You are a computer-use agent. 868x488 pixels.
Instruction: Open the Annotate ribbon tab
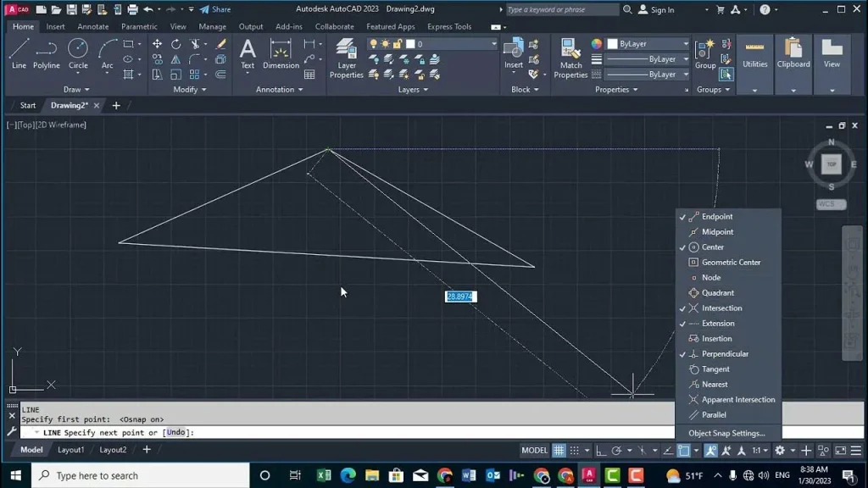point(93,26)
